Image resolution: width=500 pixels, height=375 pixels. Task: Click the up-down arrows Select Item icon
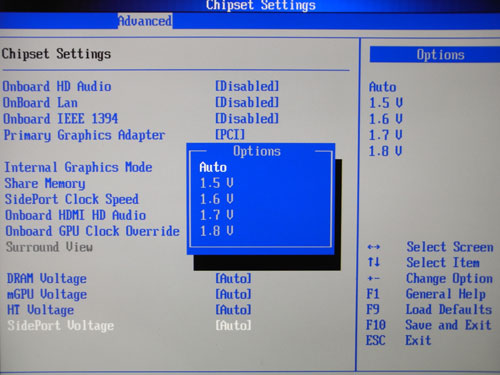[373, 262]
